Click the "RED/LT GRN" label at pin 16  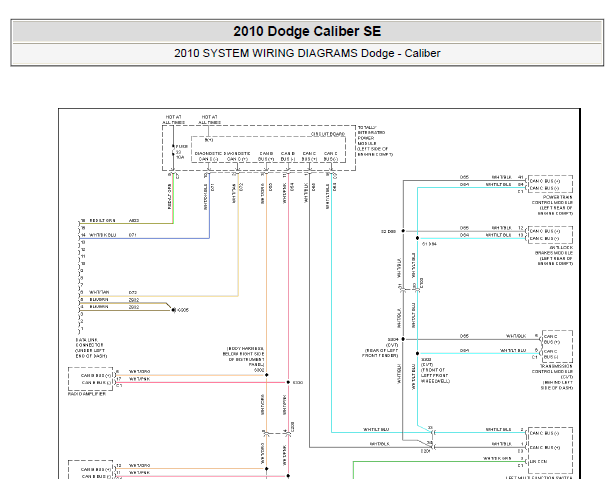[x=102, y=220]
